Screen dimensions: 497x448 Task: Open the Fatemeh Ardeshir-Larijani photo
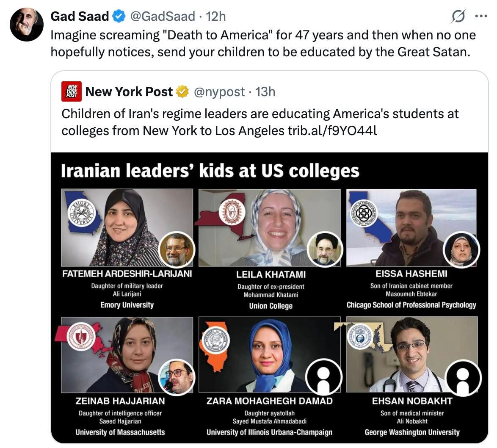127,227
